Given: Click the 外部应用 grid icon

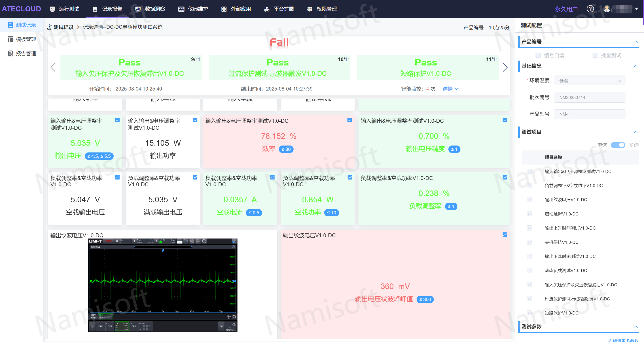Looking at the screenshot, I should pos(224,9).
